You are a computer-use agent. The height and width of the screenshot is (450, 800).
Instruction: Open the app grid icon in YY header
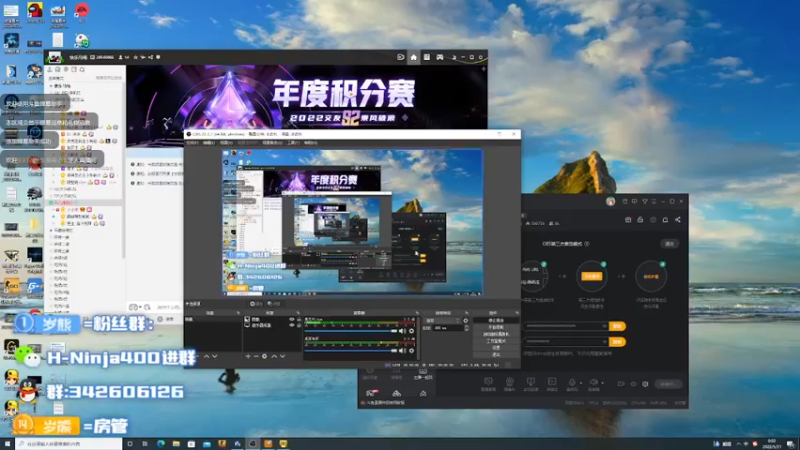pos(427,57)
